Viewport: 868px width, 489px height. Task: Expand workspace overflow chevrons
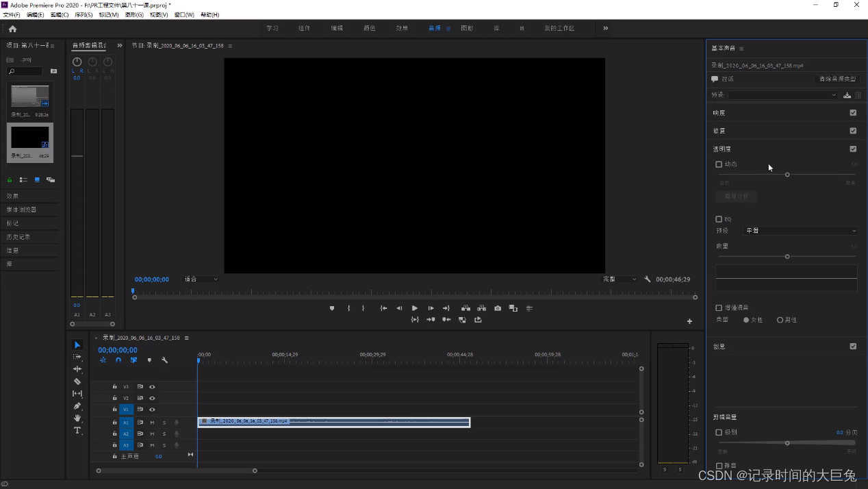pos(606,28)
